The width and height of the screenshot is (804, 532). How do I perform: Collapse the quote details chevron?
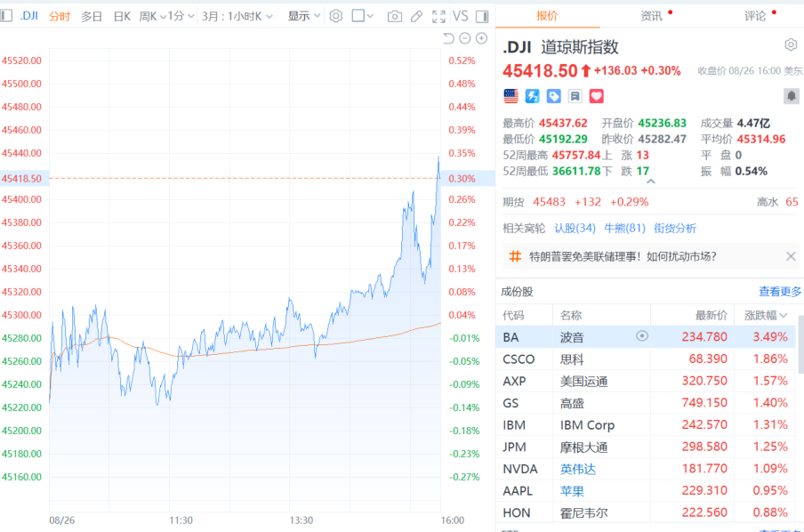[651, 181]
